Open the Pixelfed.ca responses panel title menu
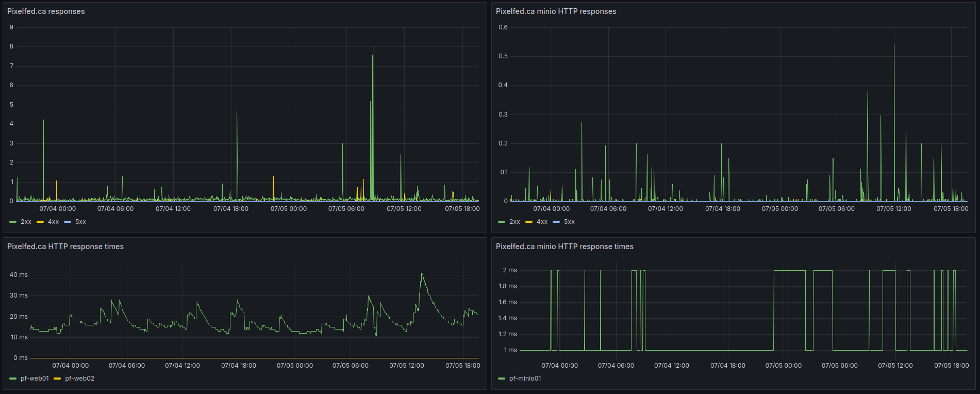 pos(46,11)
